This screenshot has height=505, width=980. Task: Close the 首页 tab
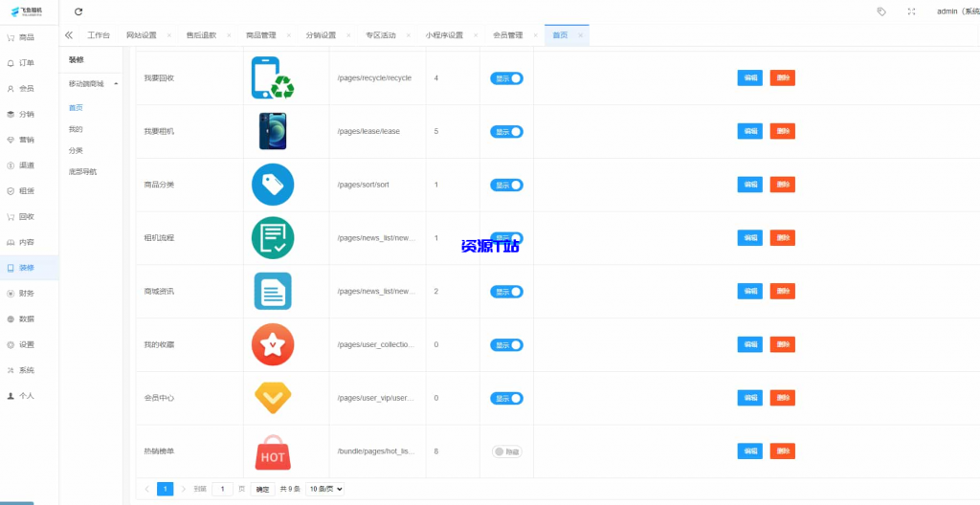(581, 35)
